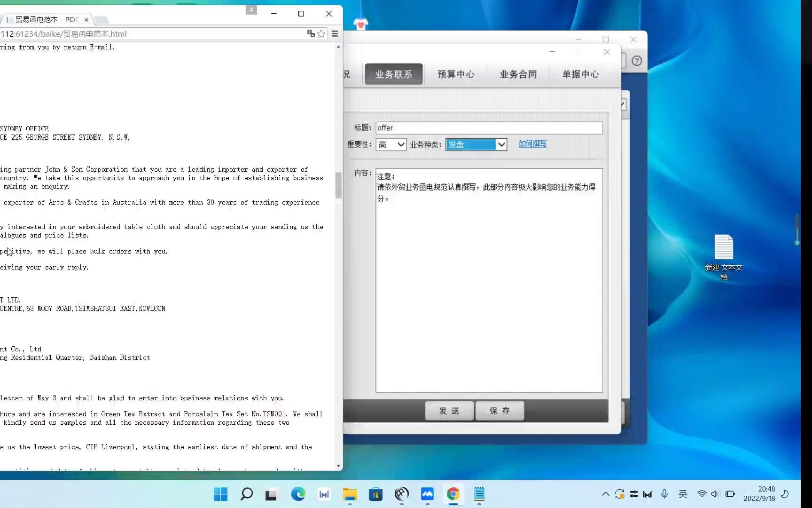This screenshot has height=508, width=812.
Task: Close the 贸易函电范本 browser tab
Action: [86, 20]
